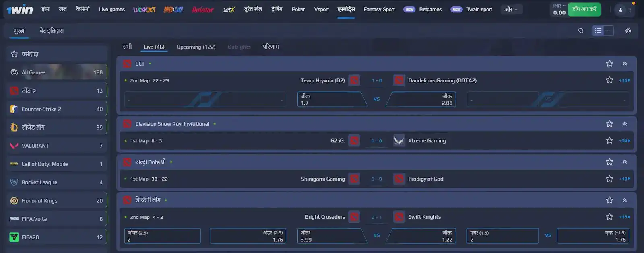Open the और more menu

pyautogui.click(x=512, y=9)
